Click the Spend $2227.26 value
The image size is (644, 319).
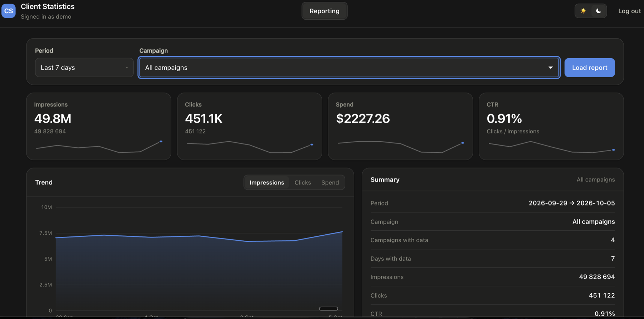pyautogui.click(x=363, y=118)
